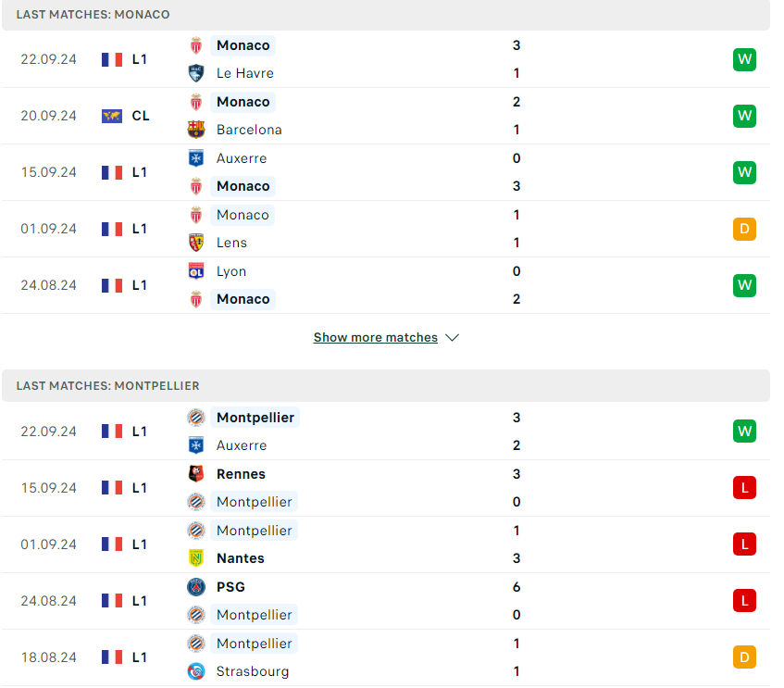Click the draw badge for Monaco vs Lens
784x688 pixels.
coord(744,229)
